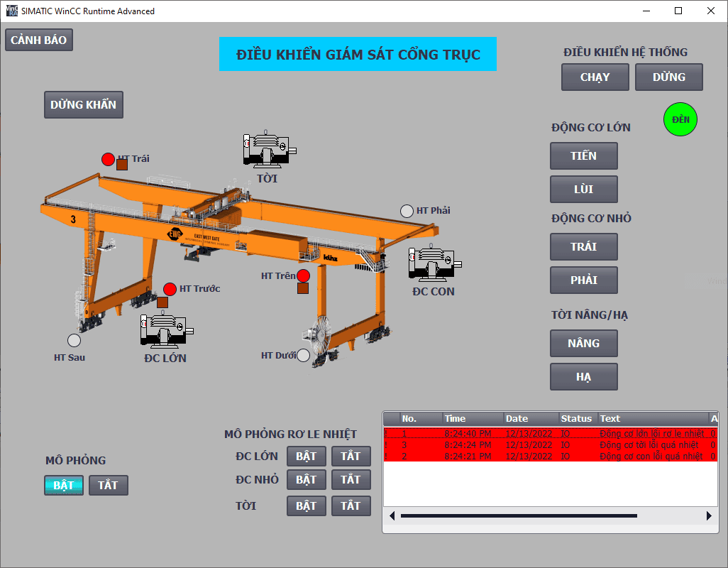Click the TỜI hoist motor icon
728x568 pixels.
(270, 149)
